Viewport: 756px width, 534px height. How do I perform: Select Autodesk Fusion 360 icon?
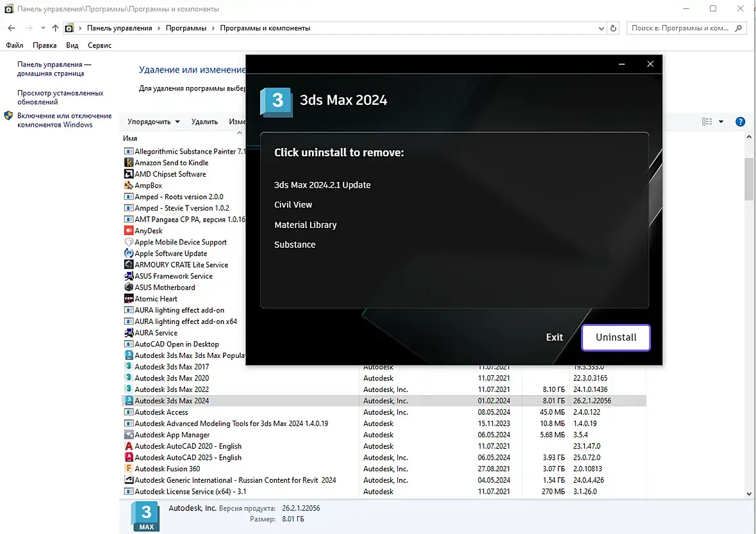coord(129,469)
